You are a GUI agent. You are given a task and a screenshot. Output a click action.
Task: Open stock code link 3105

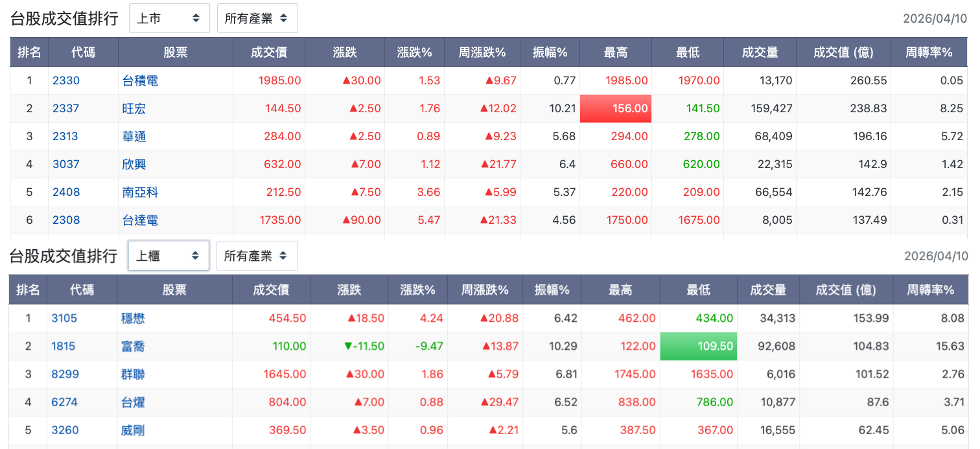point(64,318)
